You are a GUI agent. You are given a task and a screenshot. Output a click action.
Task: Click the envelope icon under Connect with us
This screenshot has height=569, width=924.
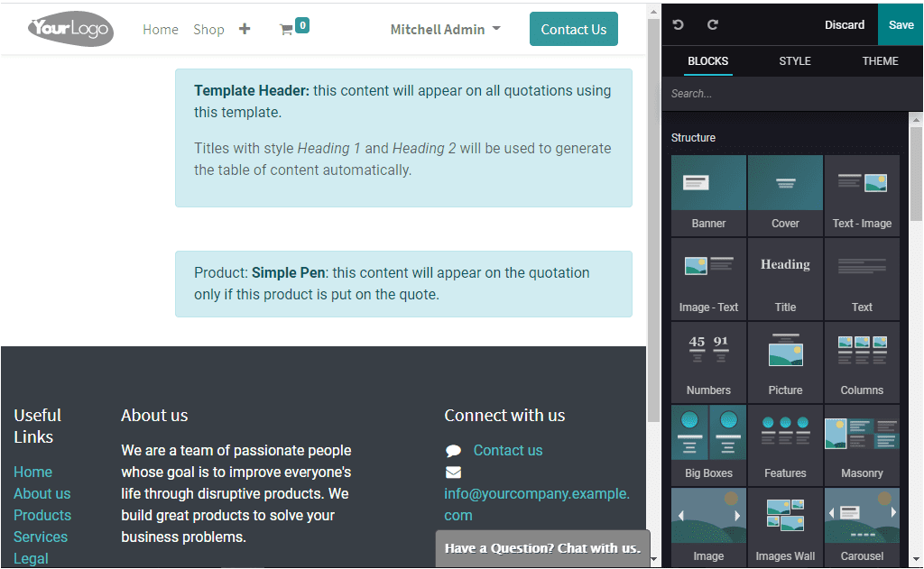click(x=452, y=472)
